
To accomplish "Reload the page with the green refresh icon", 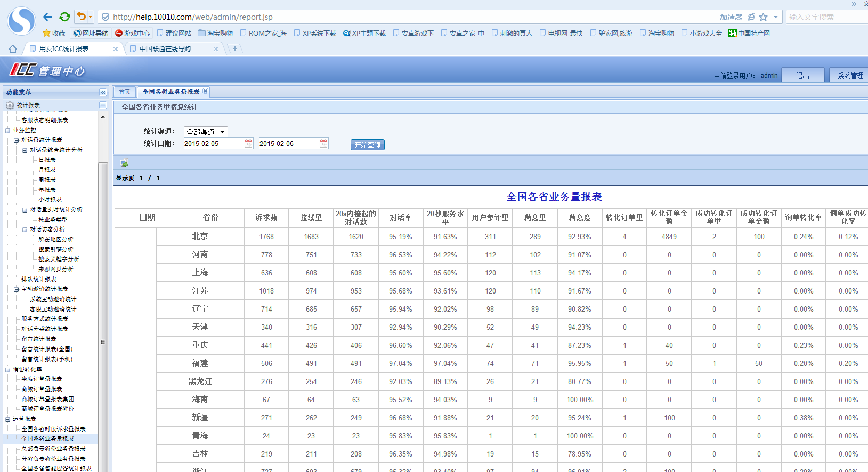I will pos(64,17).
